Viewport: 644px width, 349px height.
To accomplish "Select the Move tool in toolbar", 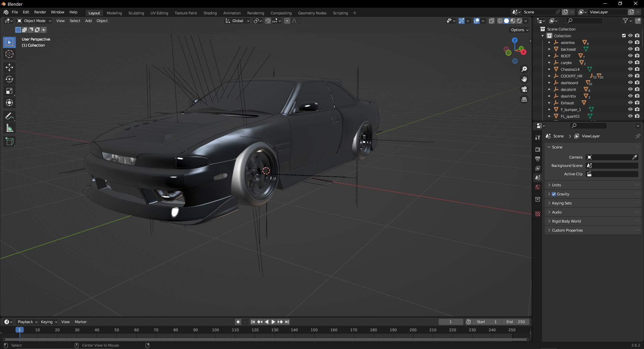I will click(9, 67).
